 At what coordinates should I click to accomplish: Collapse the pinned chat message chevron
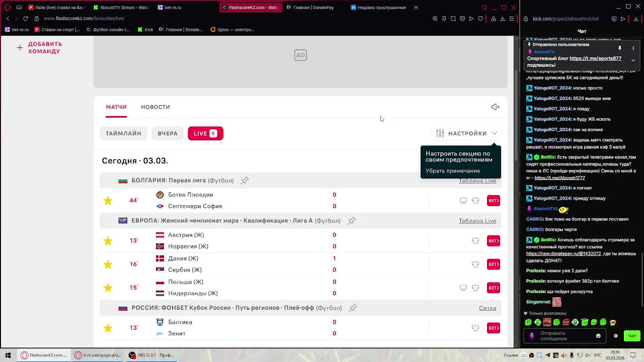pyautogui.click(x=633, y=60)
